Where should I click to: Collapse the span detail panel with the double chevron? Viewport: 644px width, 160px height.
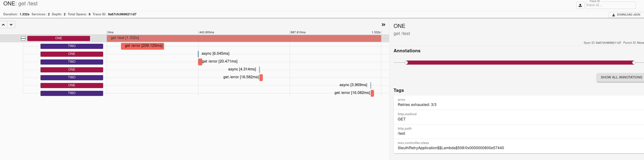pyautogui.click(x=383, y=25)
